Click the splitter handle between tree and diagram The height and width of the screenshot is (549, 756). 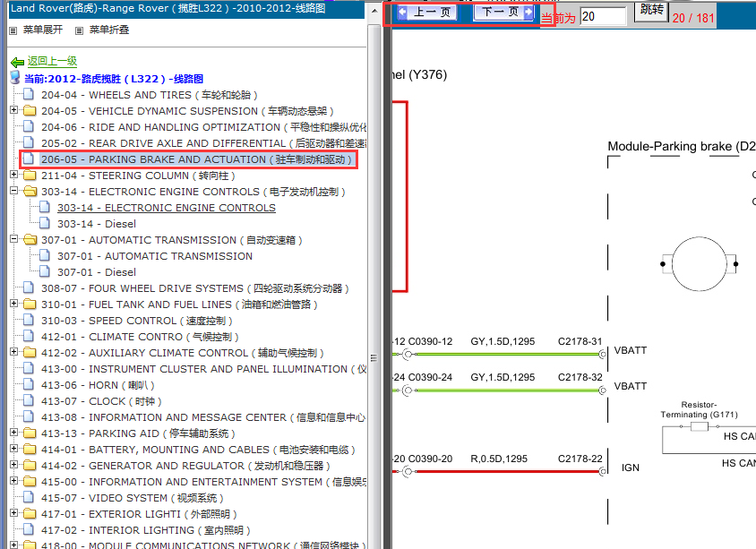tap(374, 357)
